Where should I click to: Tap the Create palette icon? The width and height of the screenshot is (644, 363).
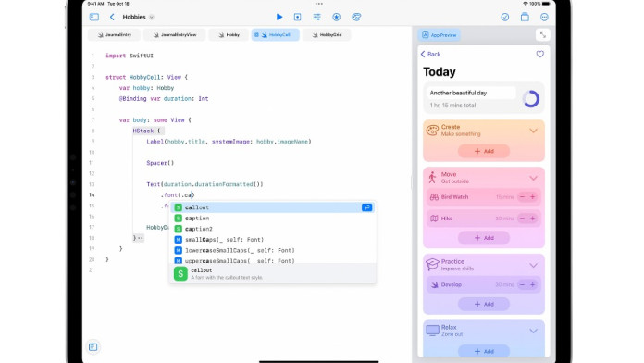click(432, 131)
